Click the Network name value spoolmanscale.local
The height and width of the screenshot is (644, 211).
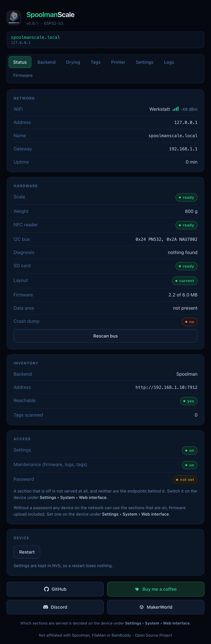(x=173, y=136)
